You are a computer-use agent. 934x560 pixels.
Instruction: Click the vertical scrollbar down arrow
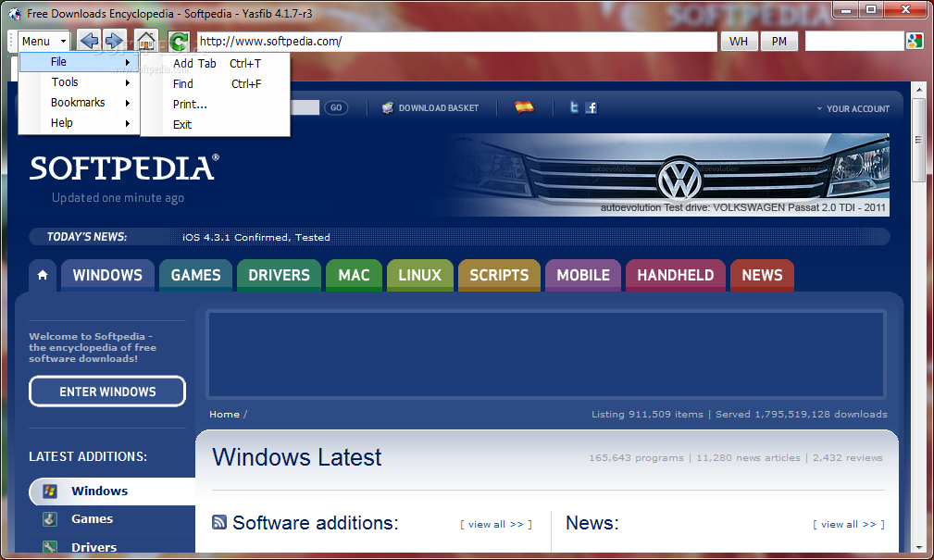click(x=919, y=547)
